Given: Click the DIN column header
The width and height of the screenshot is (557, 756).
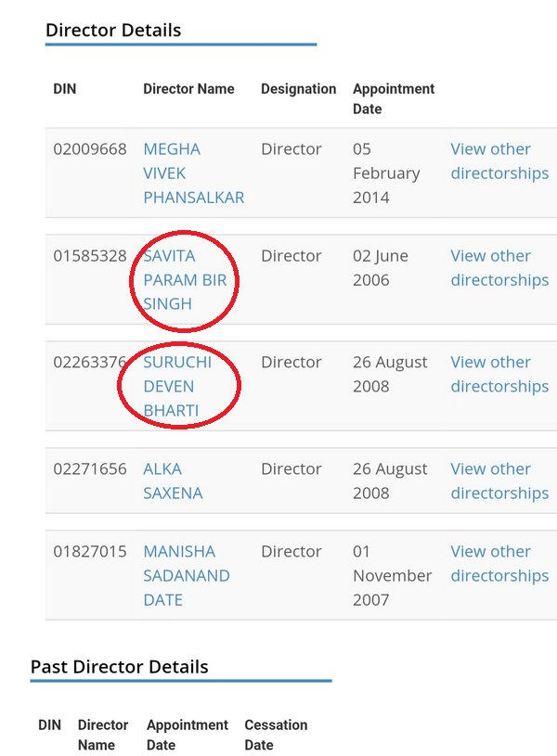Looking at the screenshot, I should point(65,89).
